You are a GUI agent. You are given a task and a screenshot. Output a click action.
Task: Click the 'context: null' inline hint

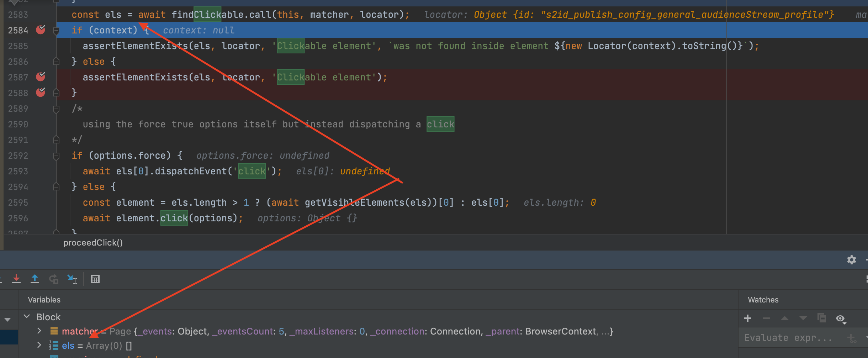tap(199, 30)
